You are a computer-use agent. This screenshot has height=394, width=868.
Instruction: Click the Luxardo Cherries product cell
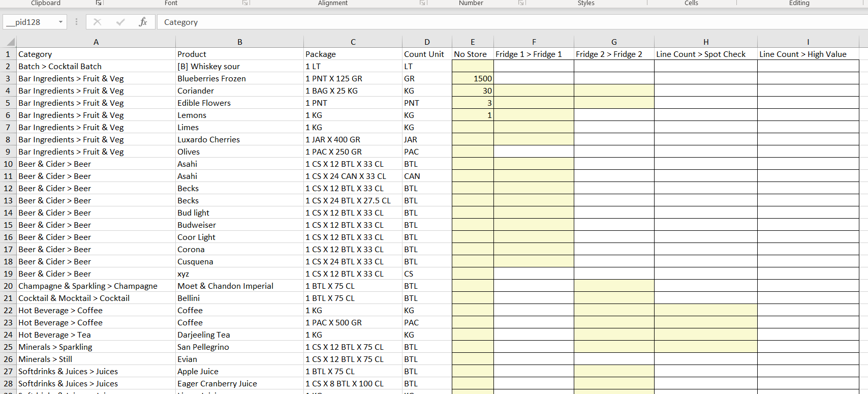pyautogui.click(x=239, y=139)
